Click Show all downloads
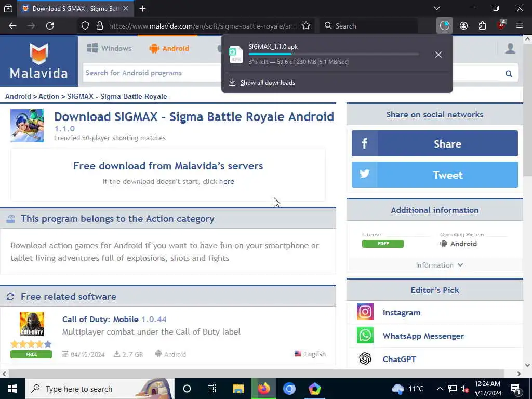 point(268,83)
